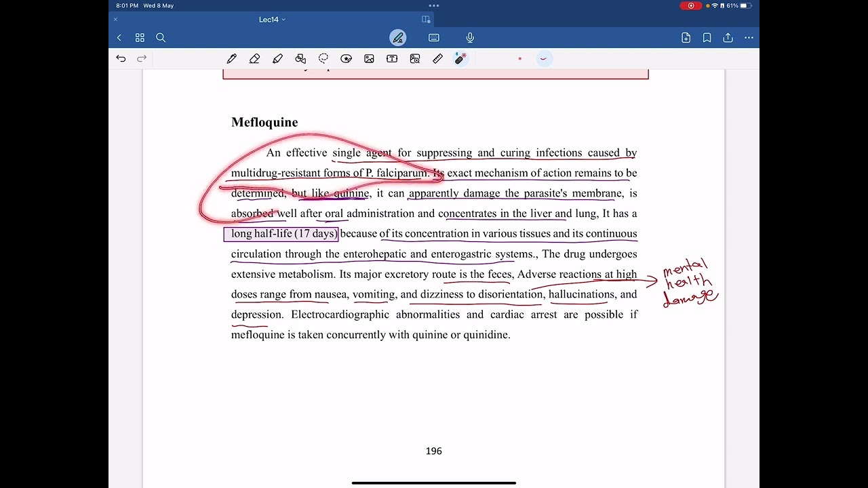
Task: Switch to keyboard input mode
Action: (x=434, y=38)
